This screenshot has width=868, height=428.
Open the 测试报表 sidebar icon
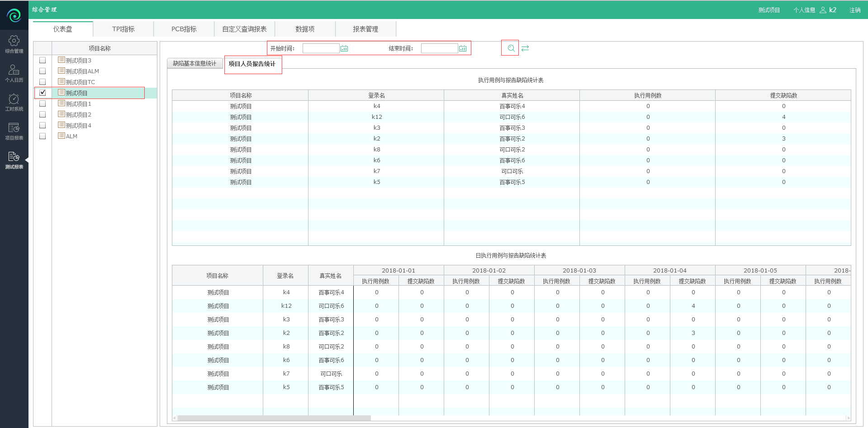pos(14,160)
